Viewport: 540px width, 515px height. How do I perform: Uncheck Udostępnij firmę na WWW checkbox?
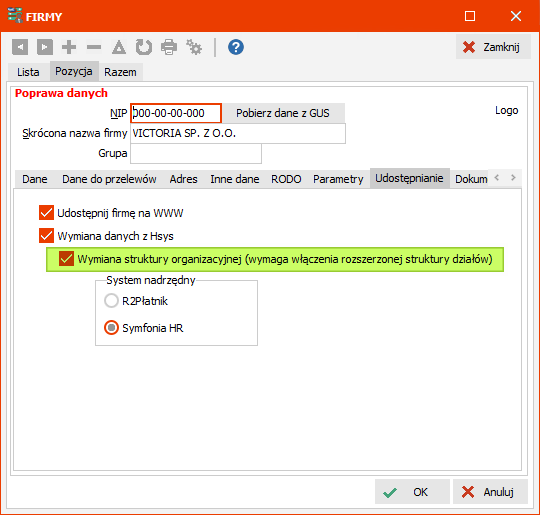(x=46, y=213)
